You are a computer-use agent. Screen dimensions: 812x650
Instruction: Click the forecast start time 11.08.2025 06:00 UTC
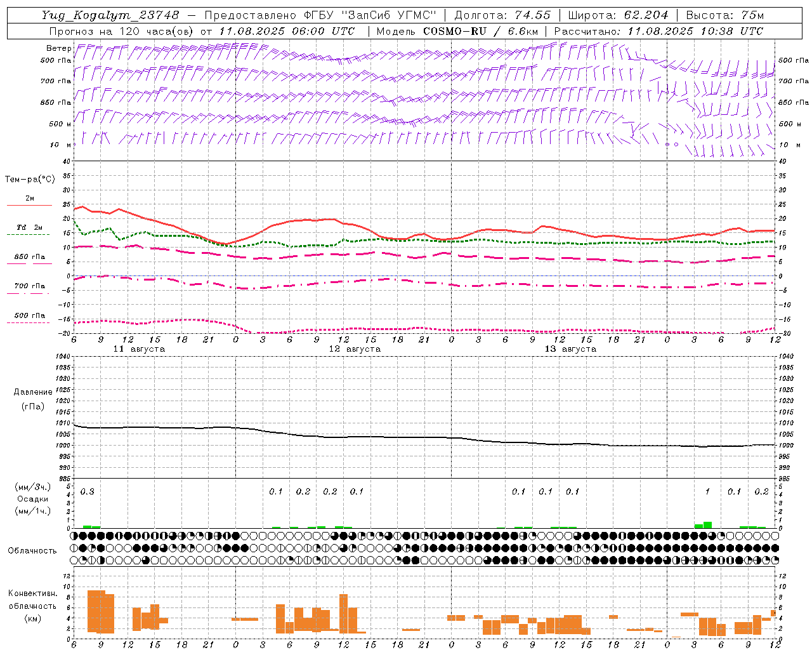tap(286, 31)
